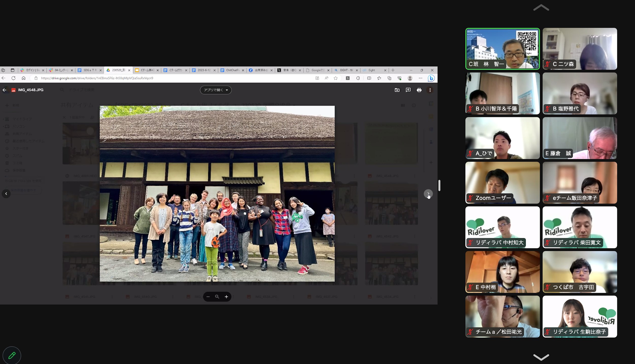Select the リディラバ 生駒比奈子 video tile
The height and width of the screenshot is (364, 635).
pyautogui.click(x=580, y=317)
